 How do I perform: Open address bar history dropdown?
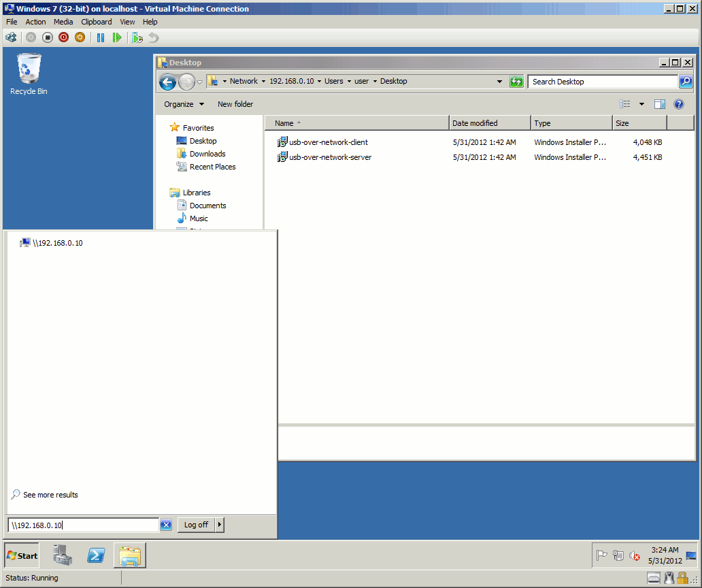(x=499, y=82)
